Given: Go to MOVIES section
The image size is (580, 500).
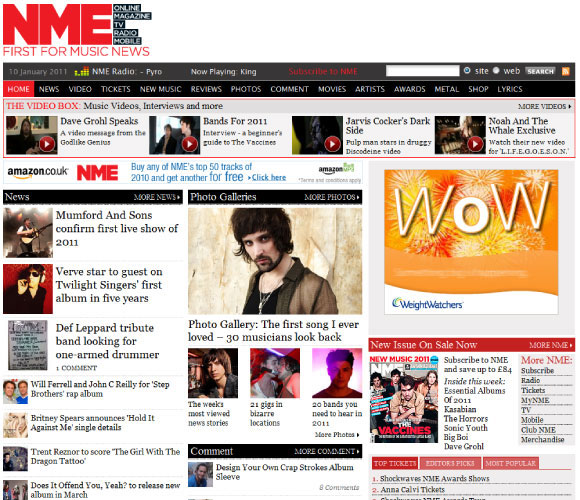Looking at the screenshot, I should (332, 89).
